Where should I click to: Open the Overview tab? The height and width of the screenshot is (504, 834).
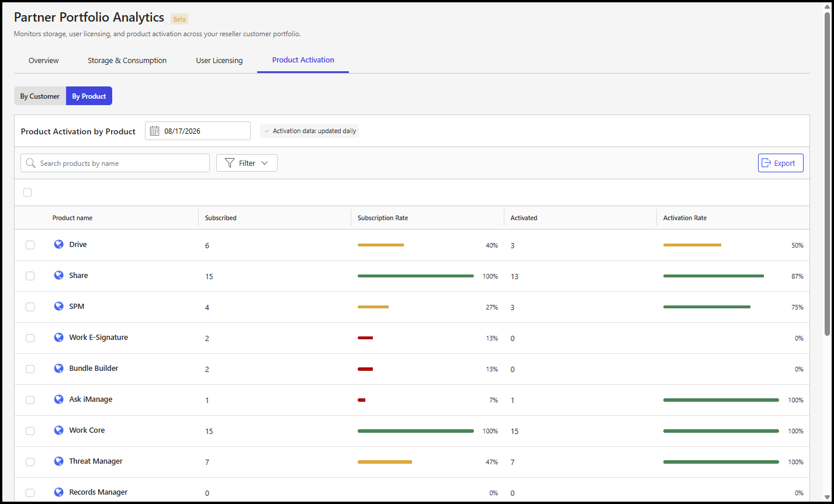point(44,60)
